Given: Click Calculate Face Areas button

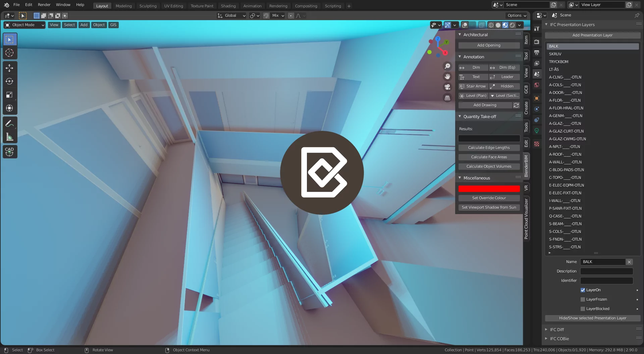Looking at the screenshot, I should click(x=489, y=157).
